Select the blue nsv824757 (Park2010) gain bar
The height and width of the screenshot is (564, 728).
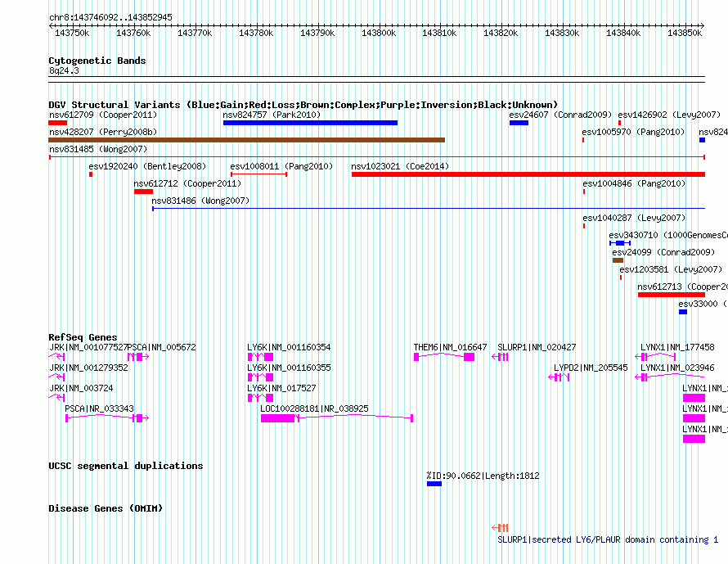310,123
